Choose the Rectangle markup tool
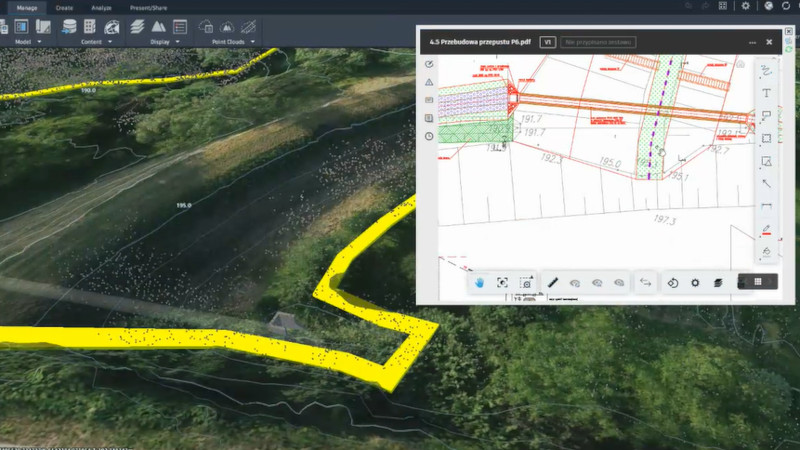800x450 pixels. click(x=766, y=138)
